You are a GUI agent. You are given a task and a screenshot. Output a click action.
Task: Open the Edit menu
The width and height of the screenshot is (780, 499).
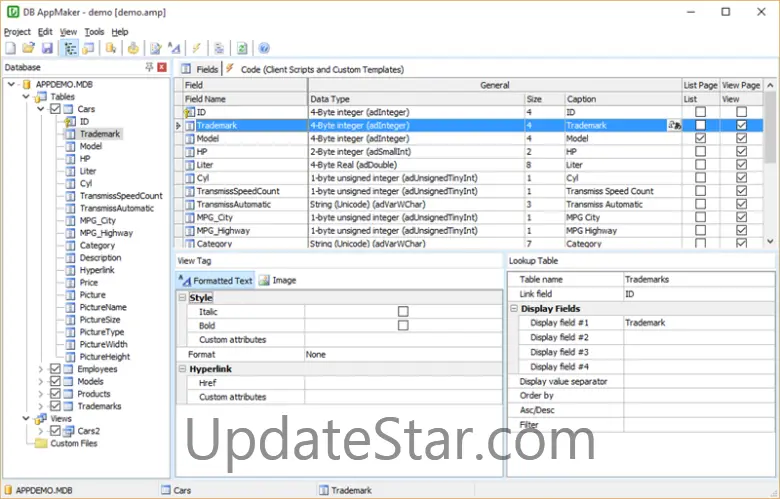[45, 32]
